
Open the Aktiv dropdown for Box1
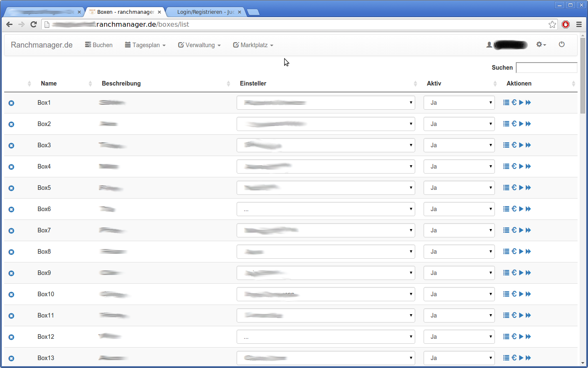(459, 103)
